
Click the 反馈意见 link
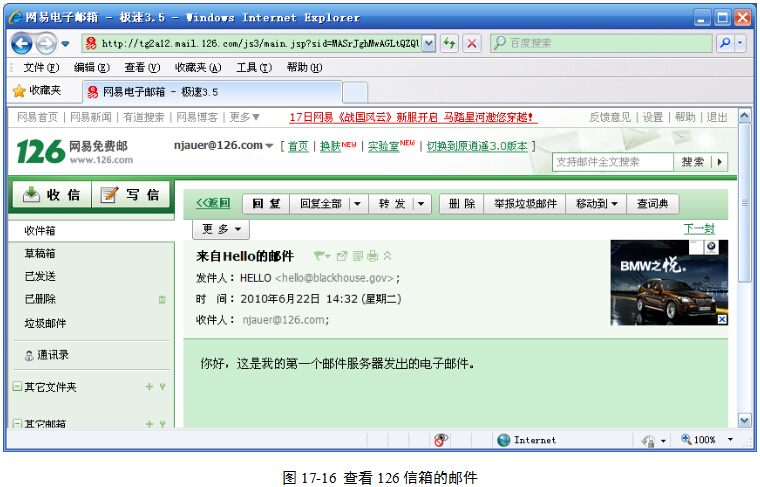(610, 117)
